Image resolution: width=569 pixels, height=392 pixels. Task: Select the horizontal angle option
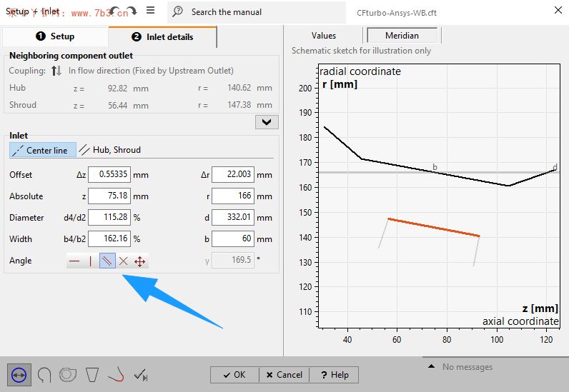coord(74,261)
